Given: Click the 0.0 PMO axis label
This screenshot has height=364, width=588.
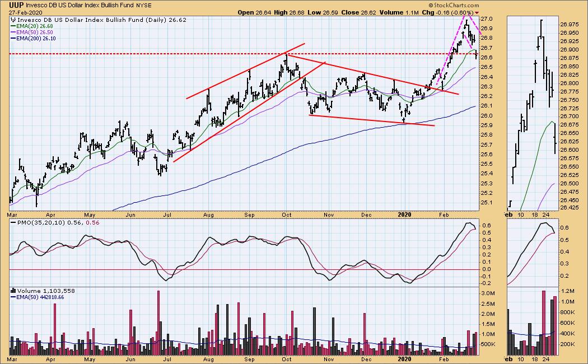Looking at the screenshot, I should coord(488,269).
